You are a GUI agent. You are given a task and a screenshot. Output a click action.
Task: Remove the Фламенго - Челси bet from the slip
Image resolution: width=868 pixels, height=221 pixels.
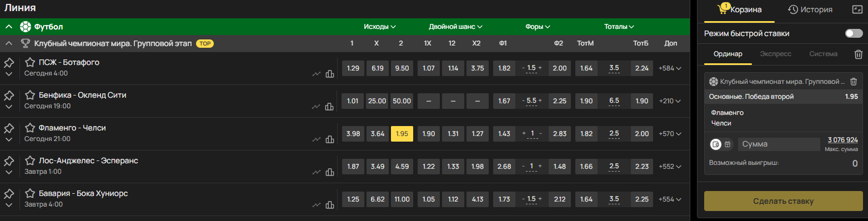click(854, 82)
